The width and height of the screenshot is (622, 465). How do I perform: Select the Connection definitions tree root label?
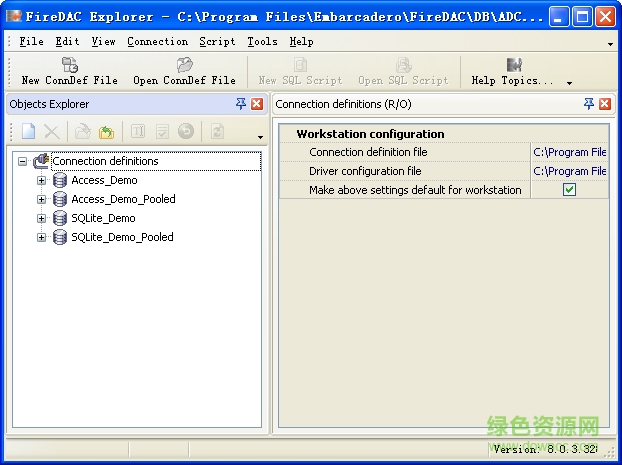[x=105, y=161]
